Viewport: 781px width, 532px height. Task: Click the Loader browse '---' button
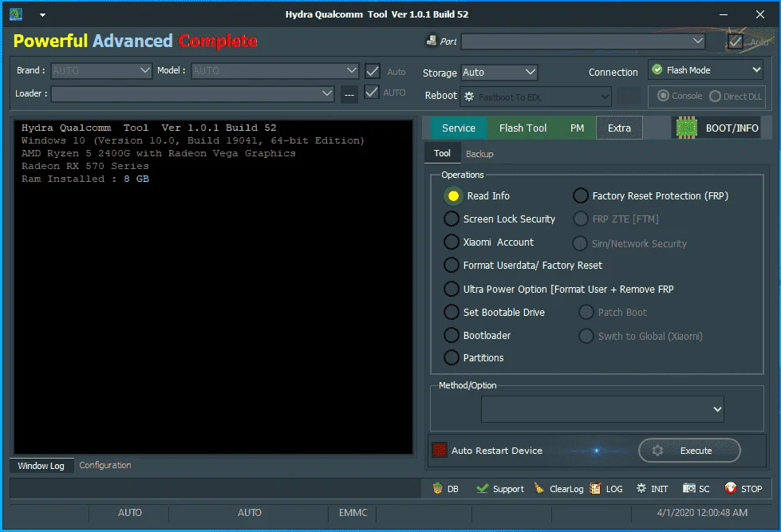pyautogui.click(x=349, y=94)
